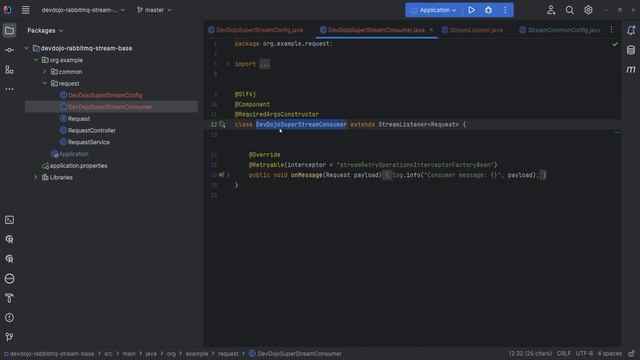Click the 'src' breadcrumb
Screen dimensions: 640x360
coord(108,354)
